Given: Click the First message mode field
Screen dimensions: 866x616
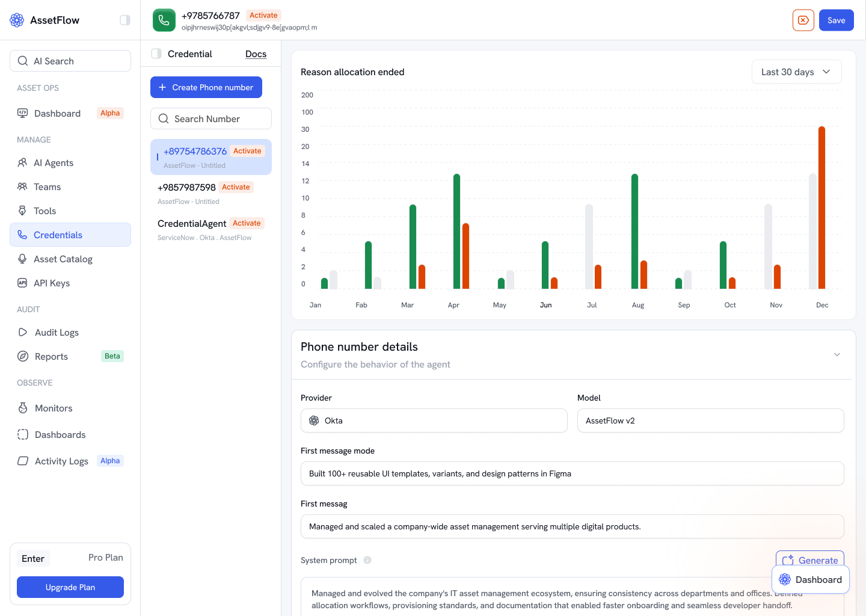Looking at the screenshot, I should [573, 473].
